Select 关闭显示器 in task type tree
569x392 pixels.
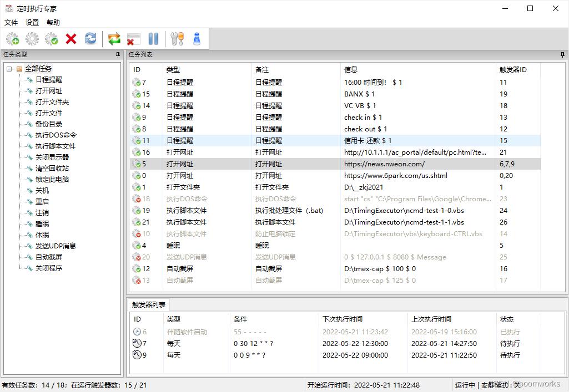[52, 157]
